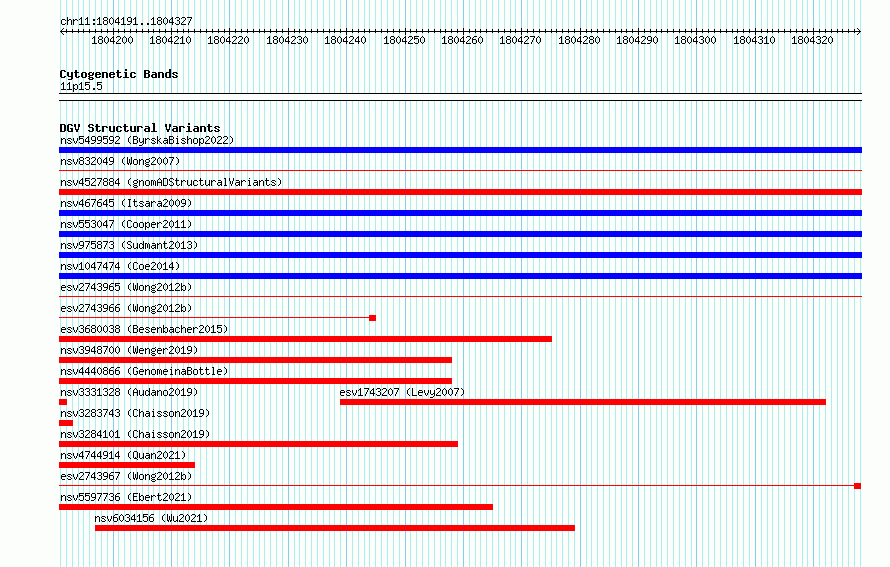This screenshot has width=890, height=567.
Task: Click the blue bar under nsv553047
Action: click(x=460, y=234)
